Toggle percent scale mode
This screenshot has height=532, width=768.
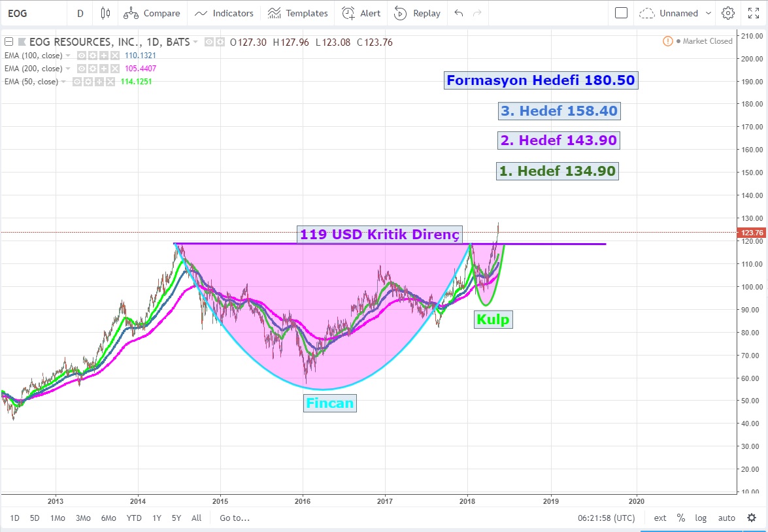[681, 518]
